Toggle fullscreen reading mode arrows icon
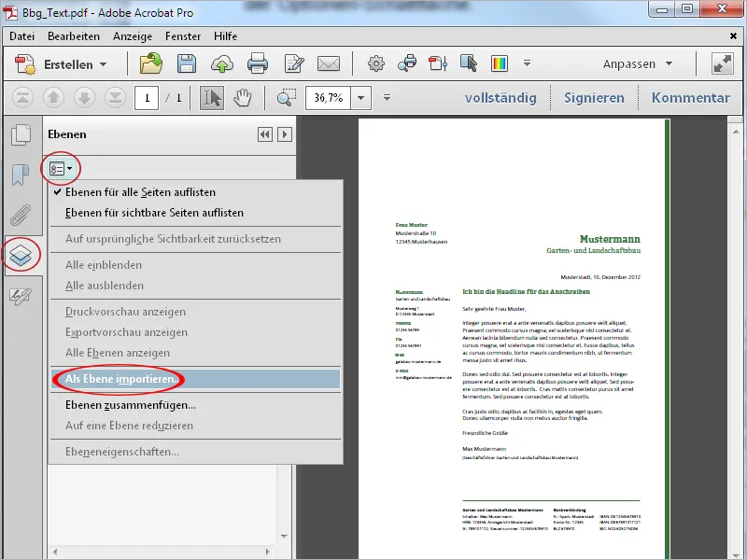This screenshot has width=747, height=560. (x=722, y=63)
